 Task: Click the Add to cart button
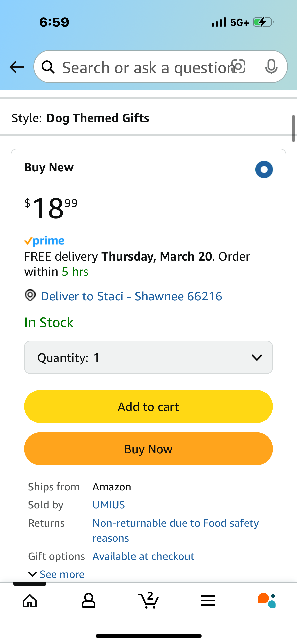(148, 406)
